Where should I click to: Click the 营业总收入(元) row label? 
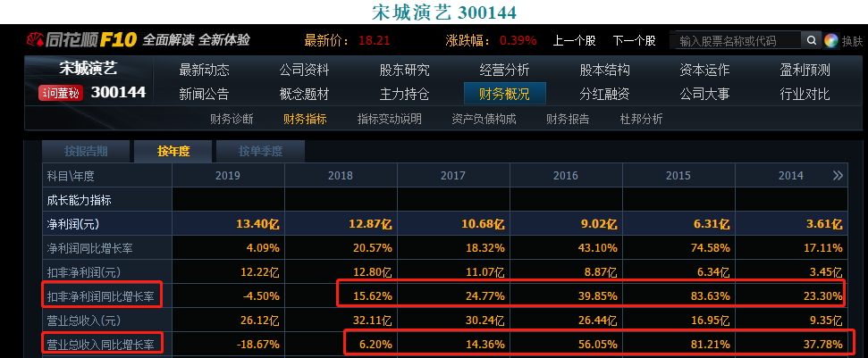pos(84,321)
